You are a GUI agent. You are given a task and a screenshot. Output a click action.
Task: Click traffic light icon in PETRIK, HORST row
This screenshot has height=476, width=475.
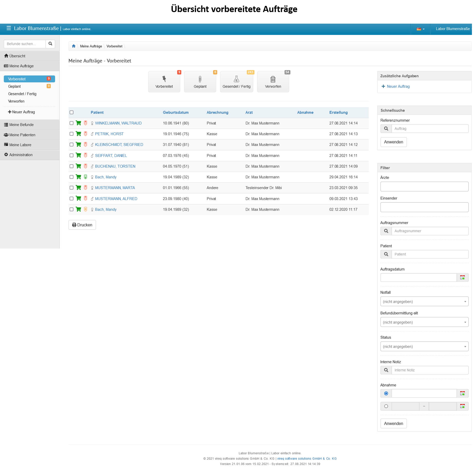tap(85, 134)
